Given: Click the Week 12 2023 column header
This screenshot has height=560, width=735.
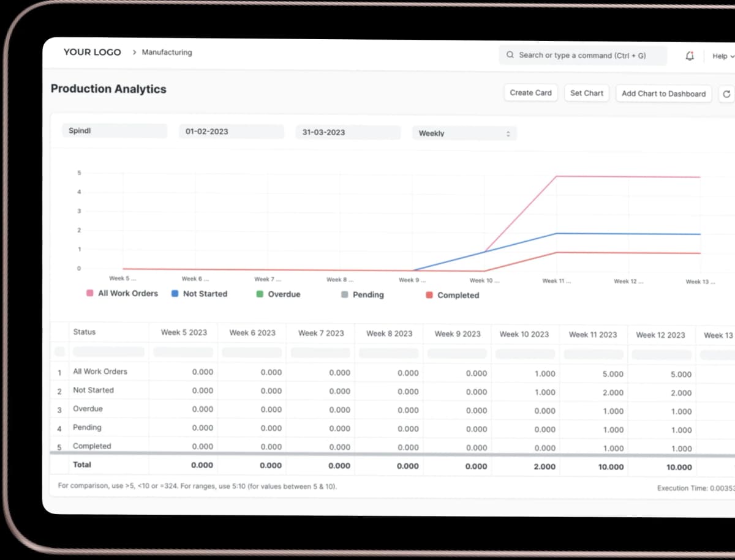Looking at the screenshot, I should [x=660, y=335].
